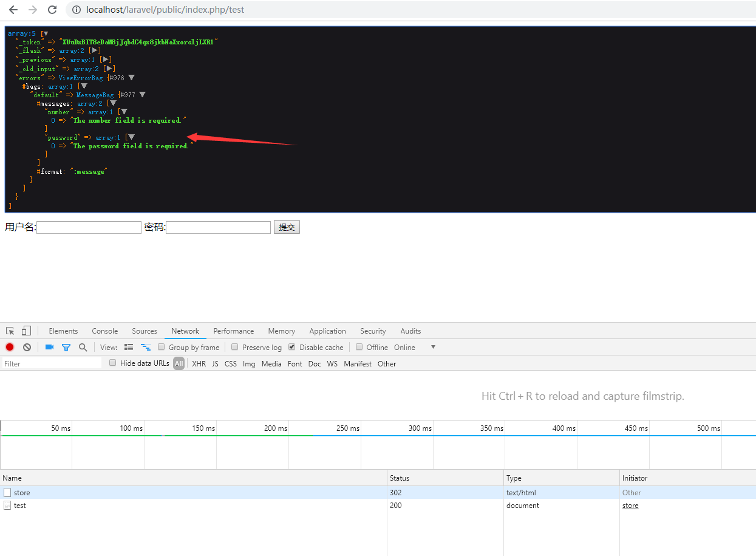Stop network recording with red button
This screenshot has width=756, height=556.
[x=10, y=347]
